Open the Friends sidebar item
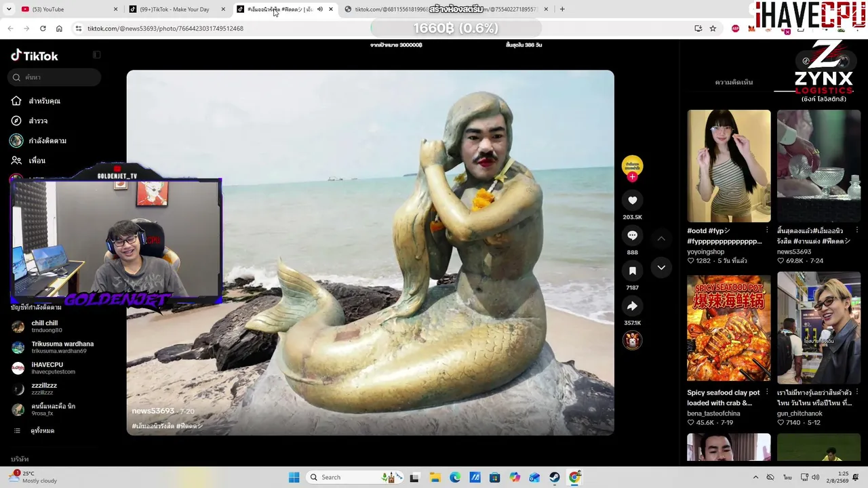868x488 pixels. (28, 161)
